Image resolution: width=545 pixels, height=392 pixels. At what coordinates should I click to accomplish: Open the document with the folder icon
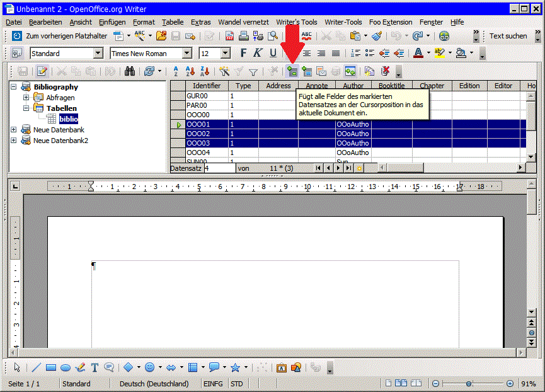[161, 36]
